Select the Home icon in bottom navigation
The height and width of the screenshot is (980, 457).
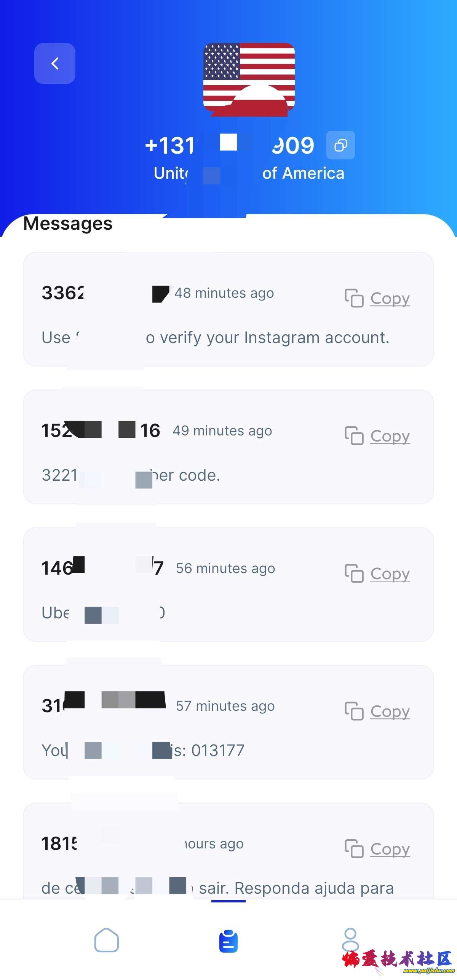[107, 941]
